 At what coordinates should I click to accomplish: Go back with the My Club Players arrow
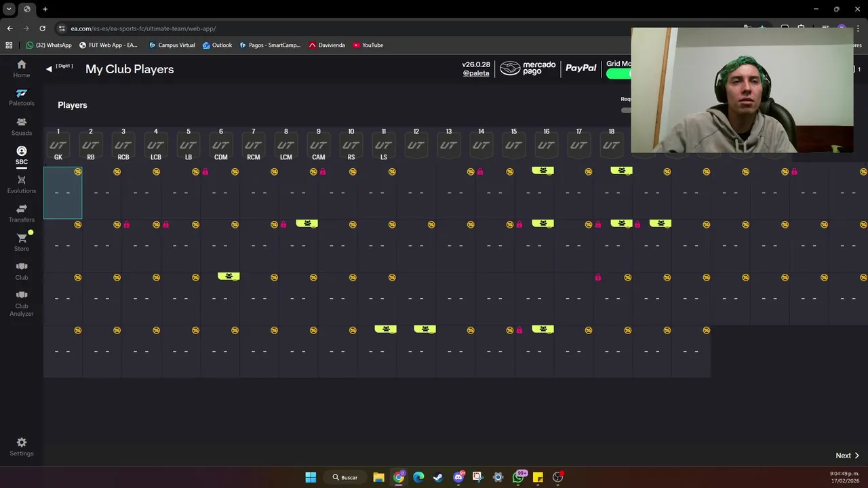click(x=49, y=69)
